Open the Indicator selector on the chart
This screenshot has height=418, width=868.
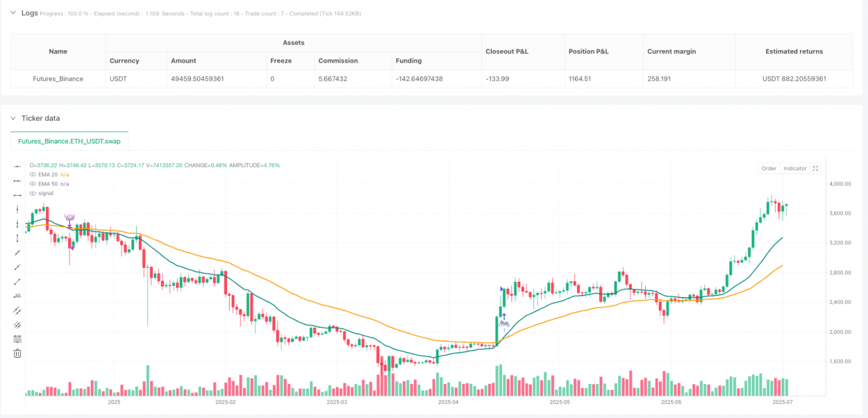795,168
